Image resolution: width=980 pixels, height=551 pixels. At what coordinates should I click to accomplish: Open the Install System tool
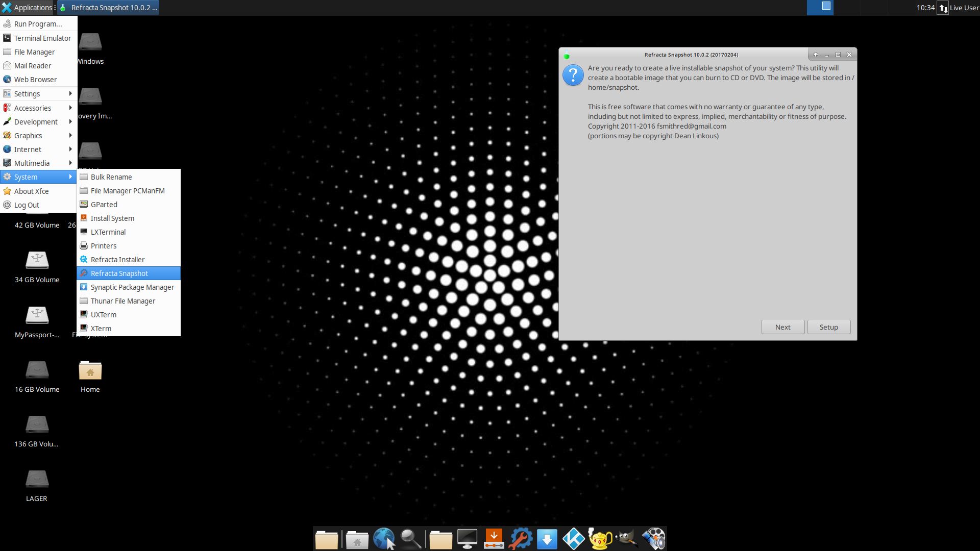tap(112, 217)
